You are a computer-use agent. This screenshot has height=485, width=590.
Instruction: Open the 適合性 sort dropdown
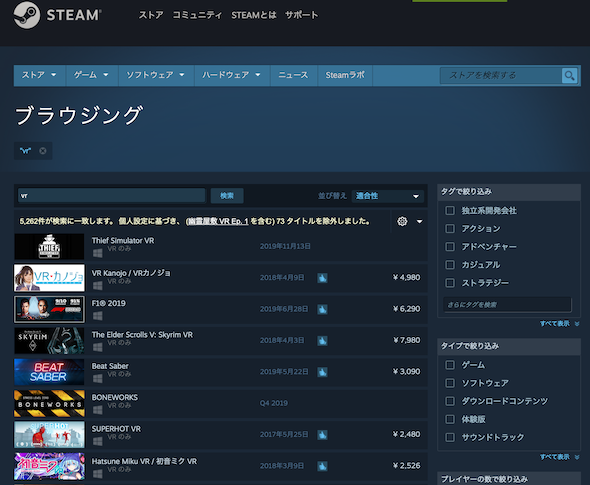click(388, 196)
